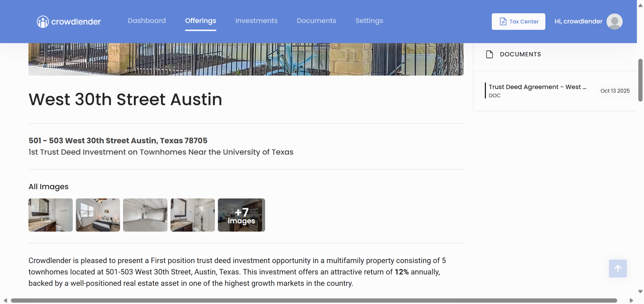Switch to the Documents nav tab

coord(316,21)
